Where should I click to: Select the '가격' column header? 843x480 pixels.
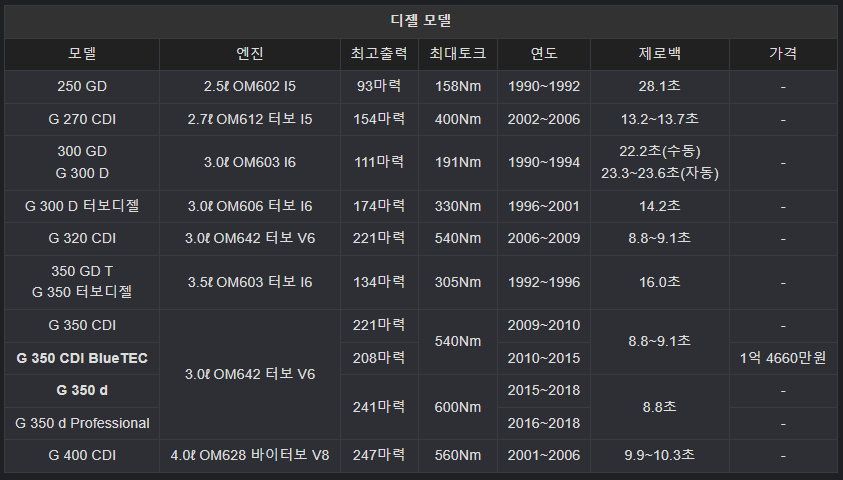tap(783, 54)
